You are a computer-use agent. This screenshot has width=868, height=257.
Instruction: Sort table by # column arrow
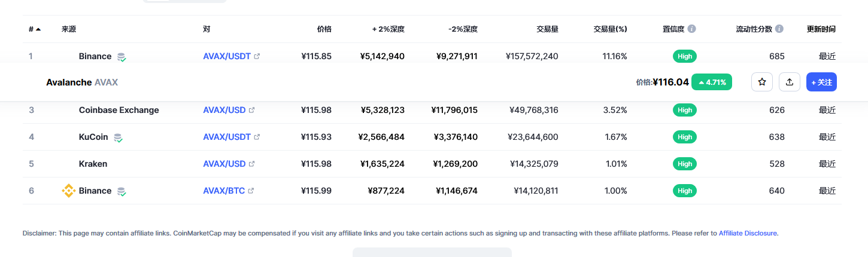click(38, 29)
